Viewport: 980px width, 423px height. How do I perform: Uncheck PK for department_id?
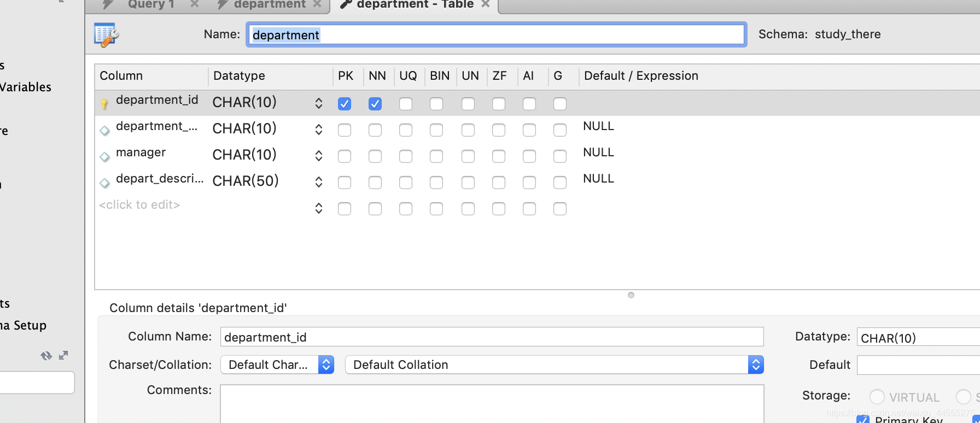[x=345, y=104]
